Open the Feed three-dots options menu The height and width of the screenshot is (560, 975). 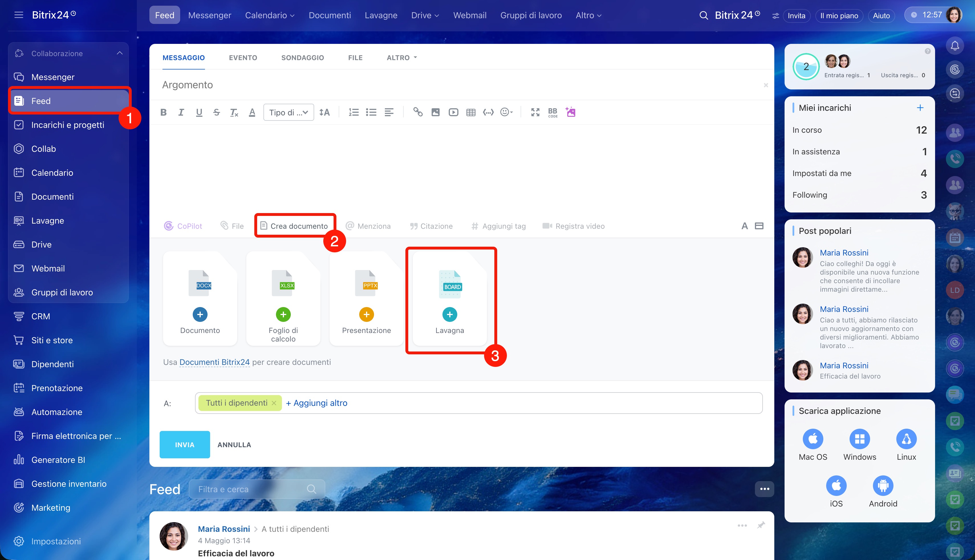[x=764, y=489]
